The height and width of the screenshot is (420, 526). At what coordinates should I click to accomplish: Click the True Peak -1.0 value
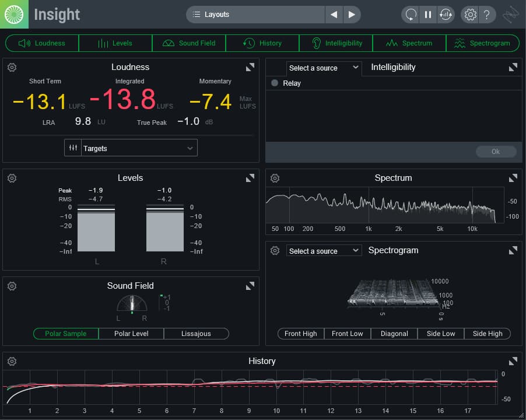pyautogui.click(x=188, y=121)
